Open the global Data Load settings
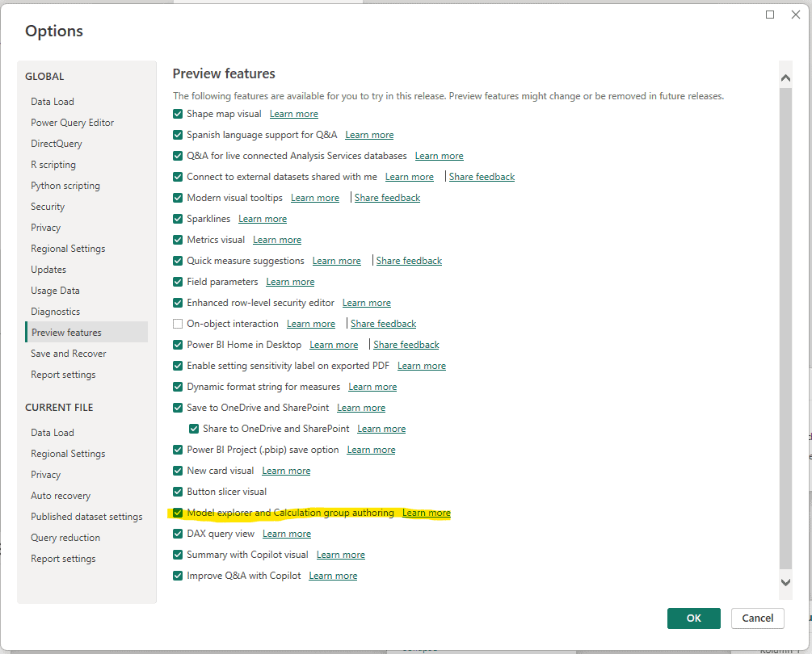The width and height of the screenshot is (812, 654). click(53, 102)
